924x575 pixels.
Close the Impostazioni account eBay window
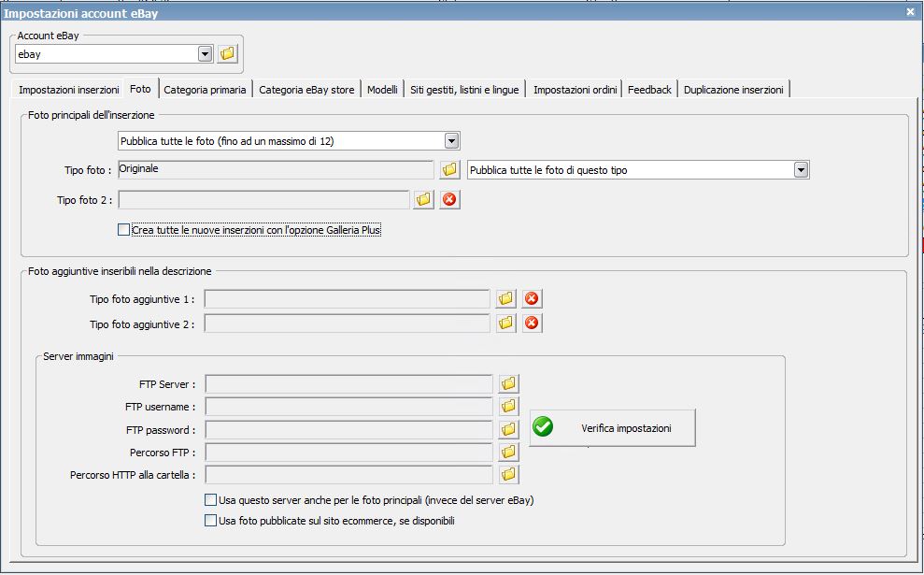910,11
